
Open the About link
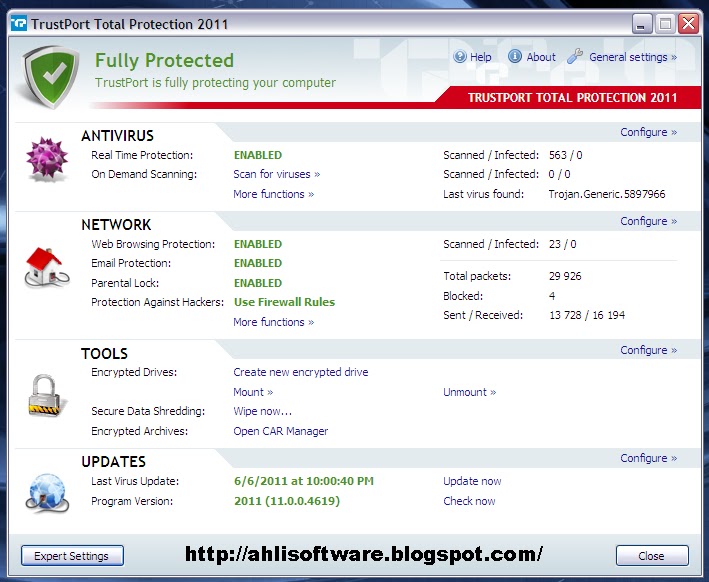(x=541, y=57)
